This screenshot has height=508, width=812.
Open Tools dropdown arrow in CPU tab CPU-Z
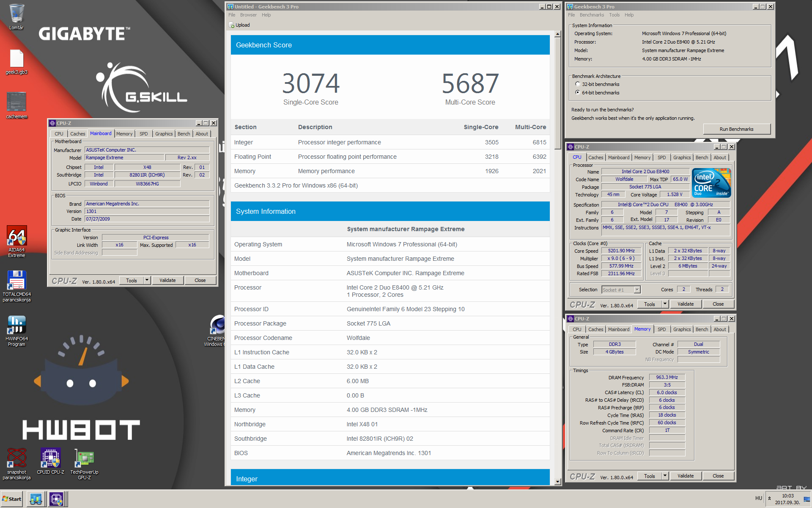[x=665, y=304]
